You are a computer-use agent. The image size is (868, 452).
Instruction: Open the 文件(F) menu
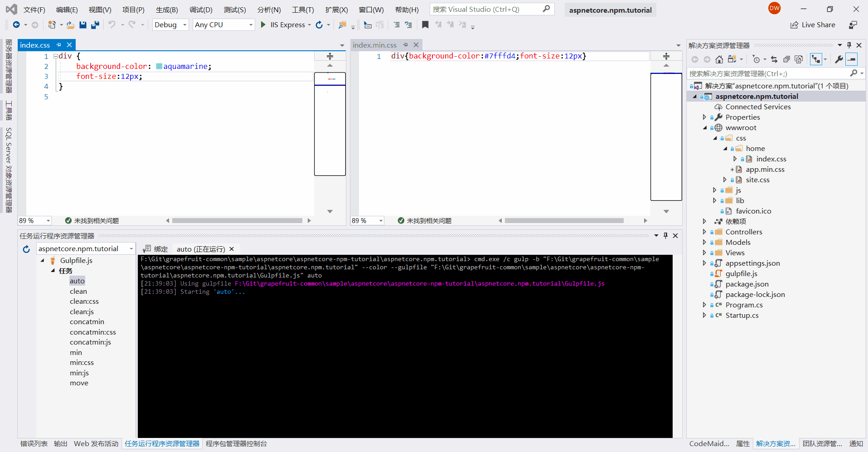pos(34,10)
